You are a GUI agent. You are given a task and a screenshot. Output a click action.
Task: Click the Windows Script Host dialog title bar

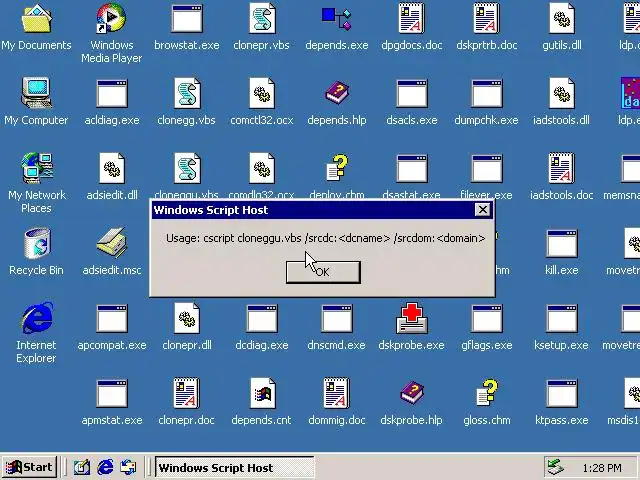(322, 210)
